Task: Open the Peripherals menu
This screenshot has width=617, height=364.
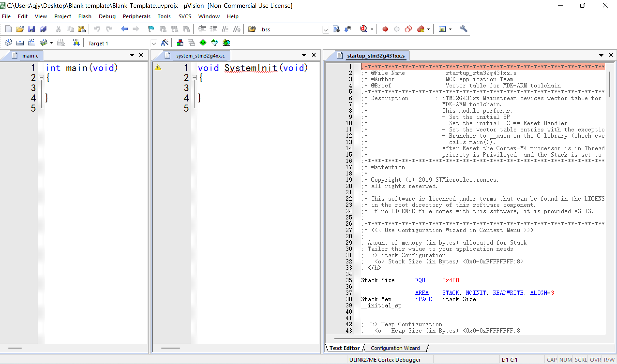Action: click(x=136, y=16)
